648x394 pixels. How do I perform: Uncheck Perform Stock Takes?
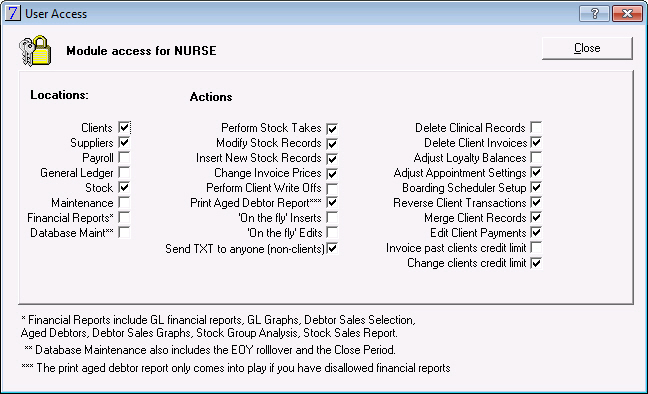(332, 128)
